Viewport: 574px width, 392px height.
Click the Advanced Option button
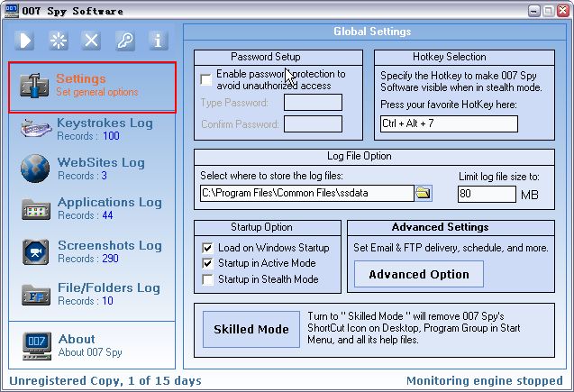tap(418, 274)
